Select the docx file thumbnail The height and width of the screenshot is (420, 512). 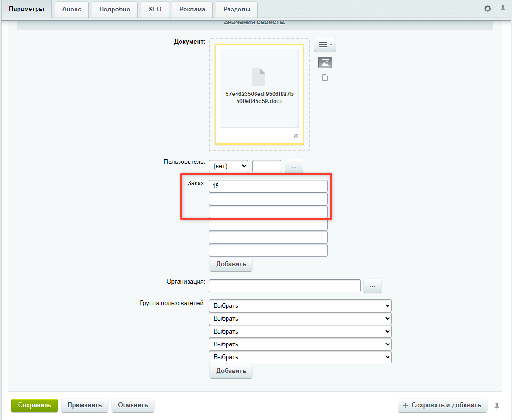click(259, 95)
